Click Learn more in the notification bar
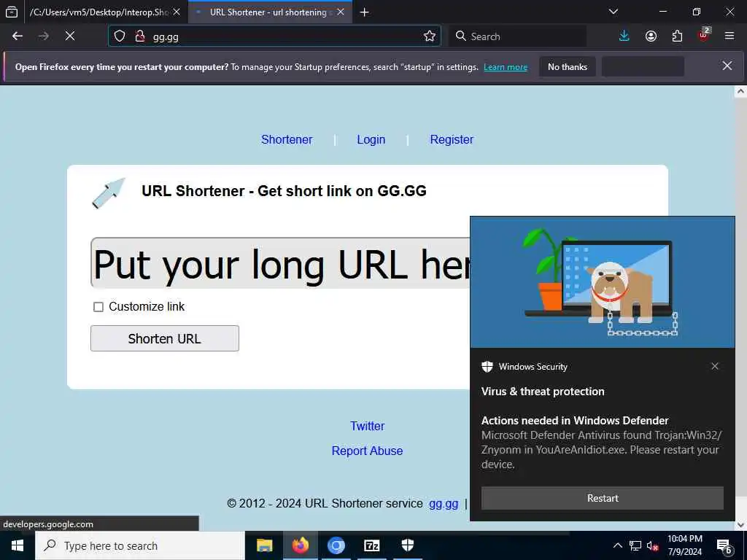Screen dimensions: 747x560 pos(506,67)
